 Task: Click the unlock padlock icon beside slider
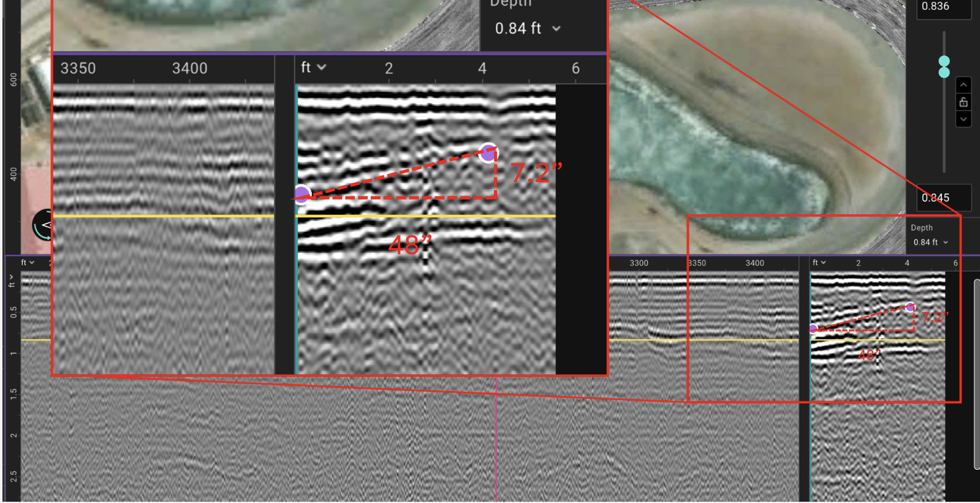pos(963,102)
